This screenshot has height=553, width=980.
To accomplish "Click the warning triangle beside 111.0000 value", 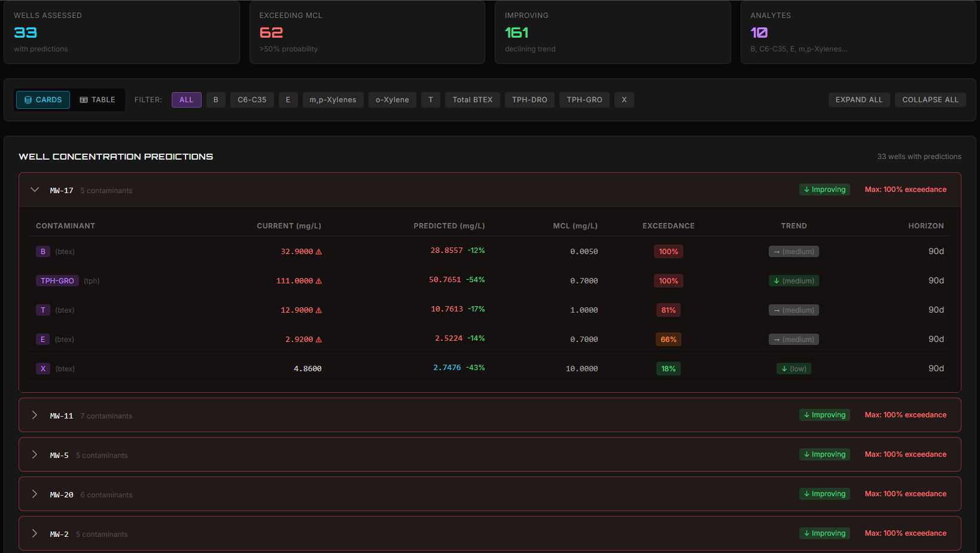I will tap(318, 281).
